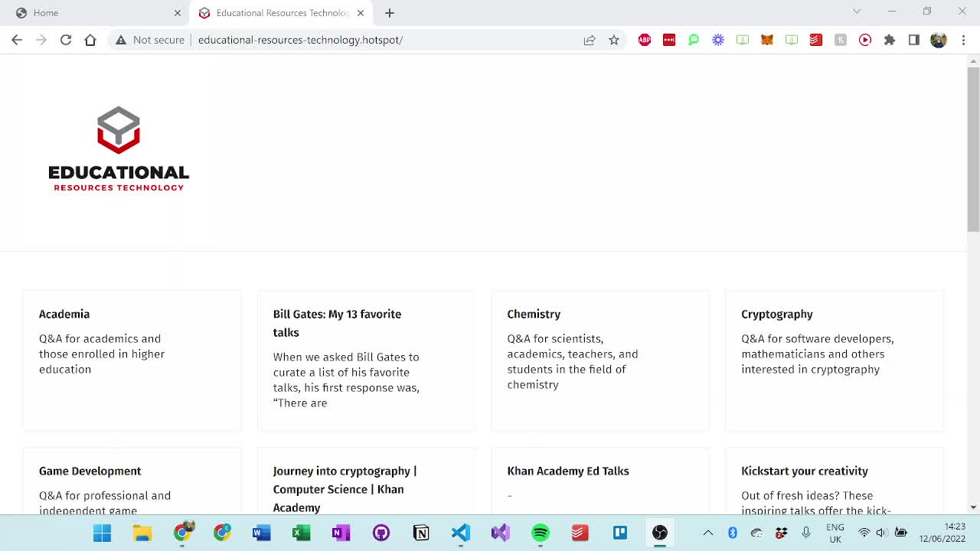Image resolution: width=980 pixels, height=551 pixels.
Task: Toggle the Chrome side panel
Action: click(914, 40)
